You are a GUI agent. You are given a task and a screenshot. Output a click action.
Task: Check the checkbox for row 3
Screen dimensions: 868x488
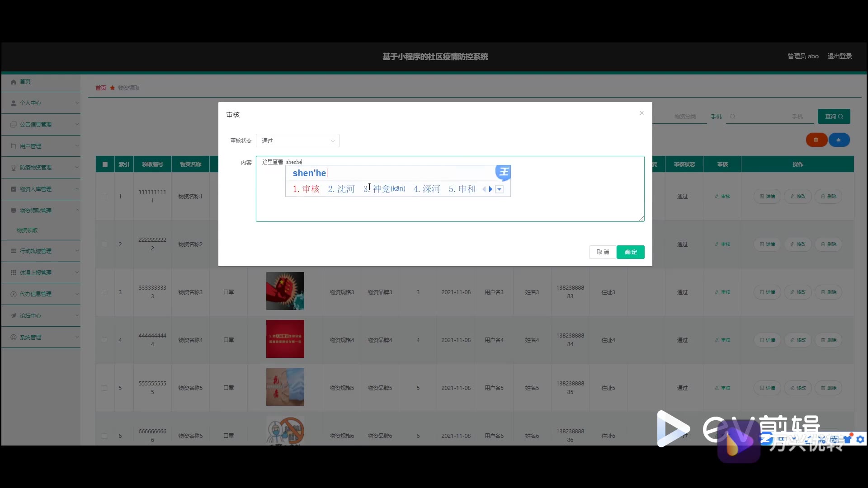[104, 292]
